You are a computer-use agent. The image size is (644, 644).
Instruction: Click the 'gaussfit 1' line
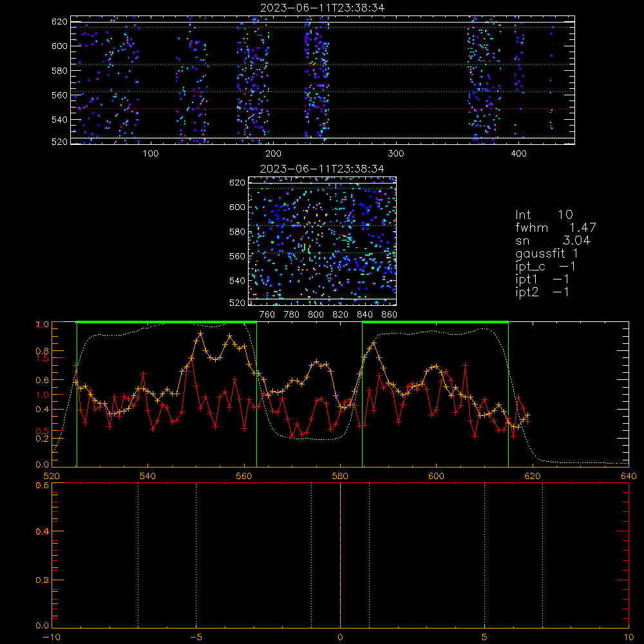coord(547,253)
